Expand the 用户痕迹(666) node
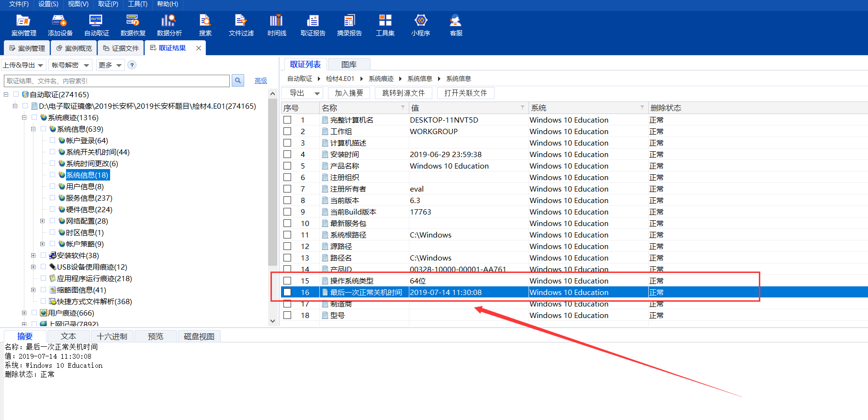 coord(24,313)
